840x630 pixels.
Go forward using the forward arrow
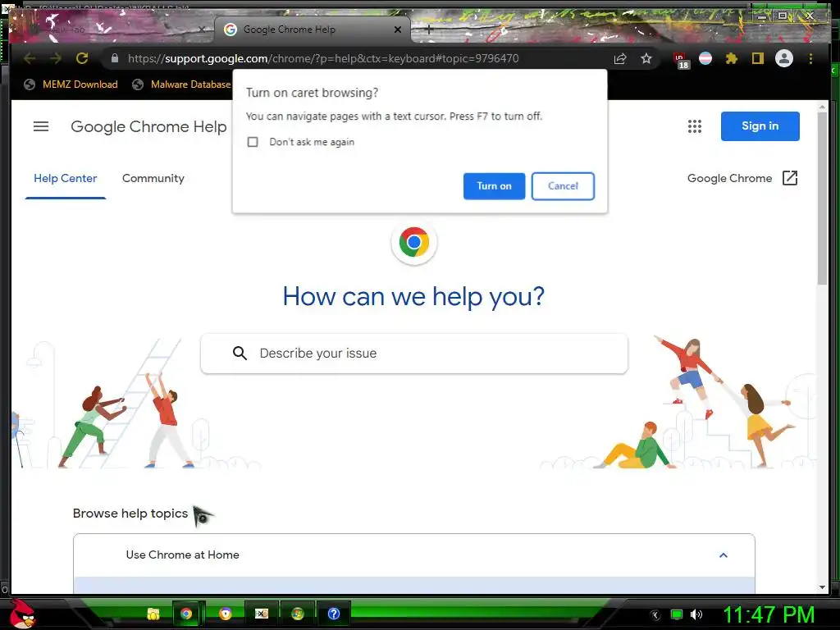56,58
